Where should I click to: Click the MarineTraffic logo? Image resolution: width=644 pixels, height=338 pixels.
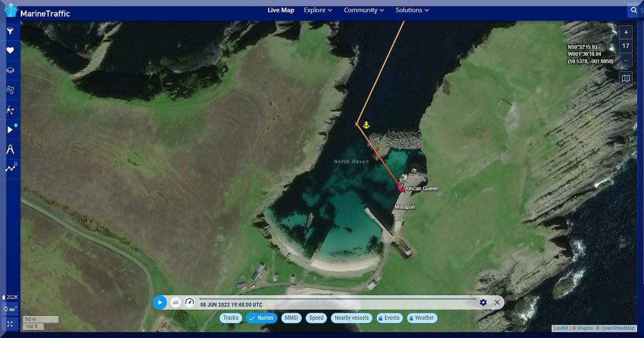tap(38, 13)
